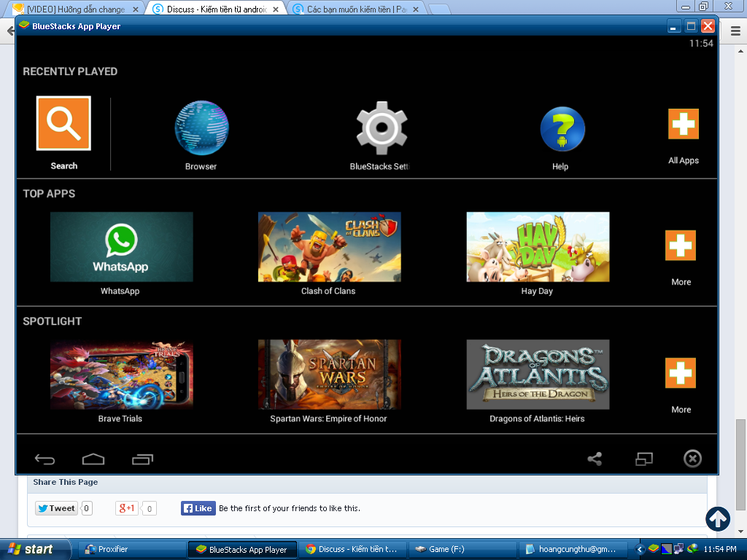Viewport: 747px width, 560px height.
Task: Minimize the BlueStacks App Player window
Action: [673, 26]
